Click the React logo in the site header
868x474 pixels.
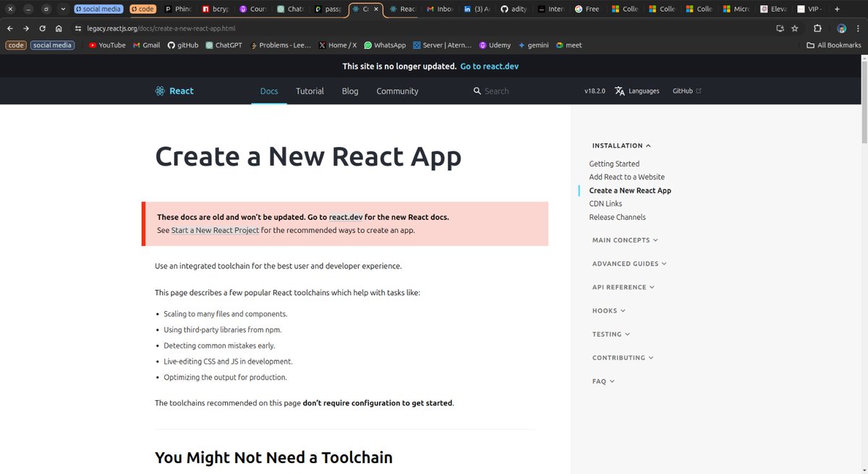click(x=174, y=91)
